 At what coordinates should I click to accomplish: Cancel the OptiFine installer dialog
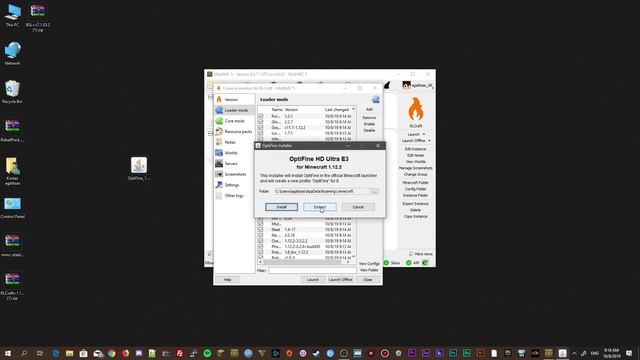[x=358, y=207]
